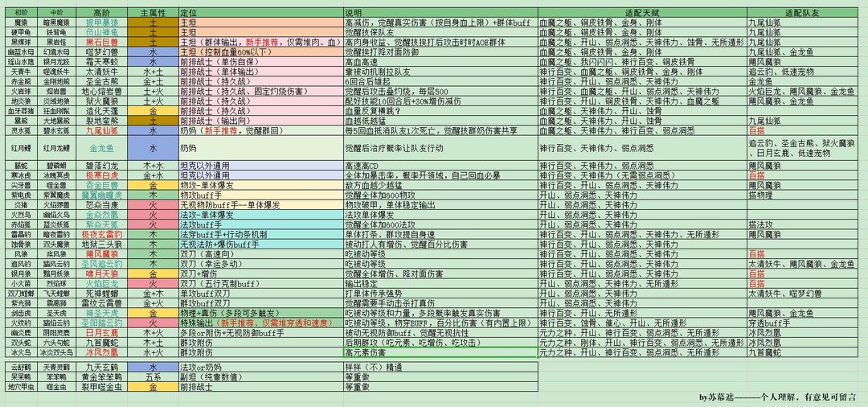The height and width of the screenshot is (407, 868).
Task: Select the 主坦（控制血量60%以下）cell
Action: pos(260,51)
